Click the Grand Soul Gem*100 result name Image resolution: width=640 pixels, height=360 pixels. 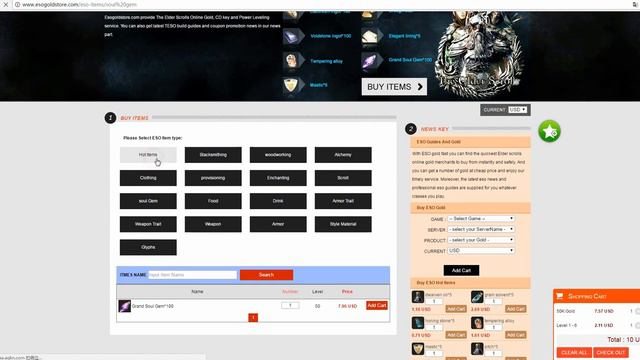pyautogui.click(x=153, y=306)
